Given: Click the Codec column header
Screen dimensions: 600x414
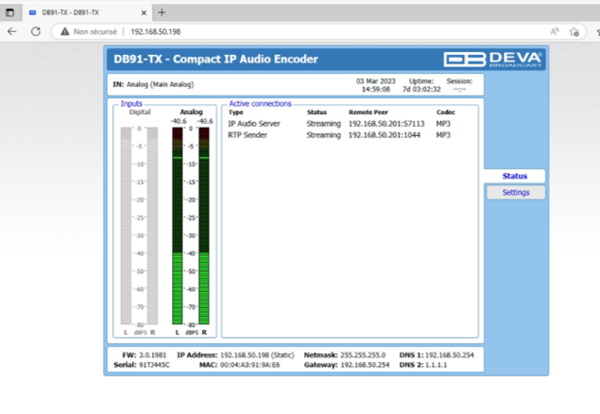Looking at the screenshot, I should tap(445, 112).
